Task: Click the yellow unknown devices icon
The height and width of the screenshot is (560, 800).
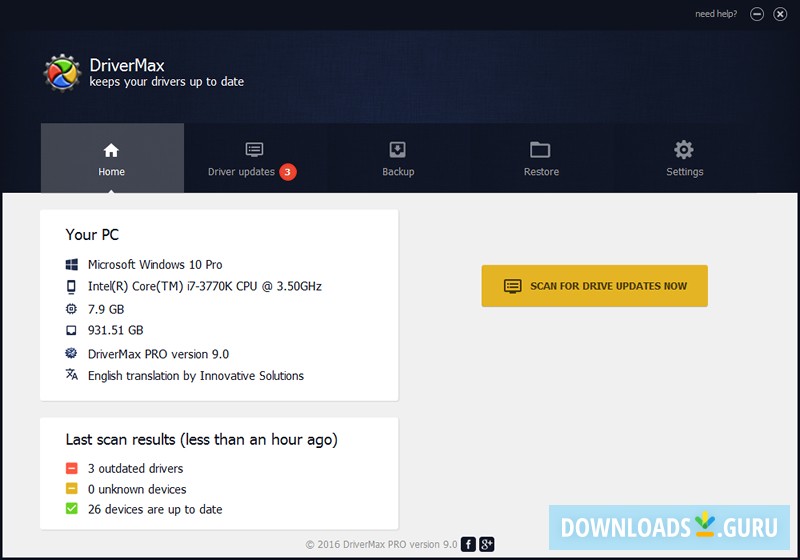Action: tap(72, 489)
